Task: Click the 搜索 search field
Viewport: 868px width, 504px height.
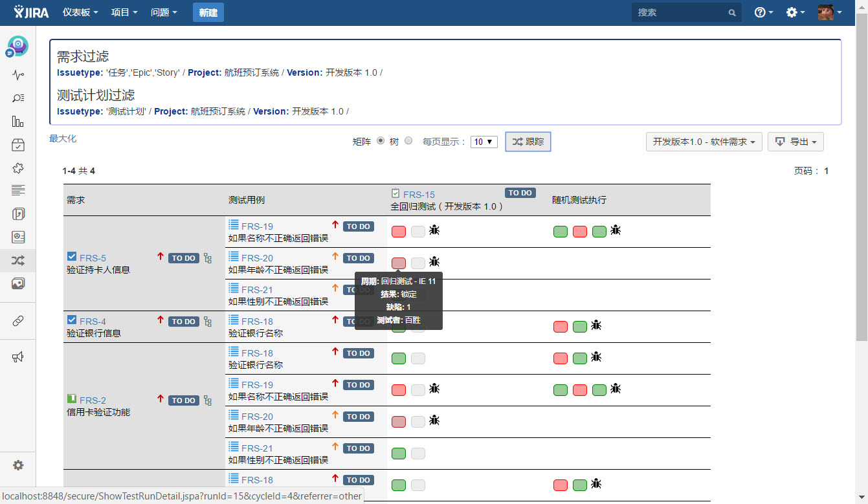Action: [681, 12]
